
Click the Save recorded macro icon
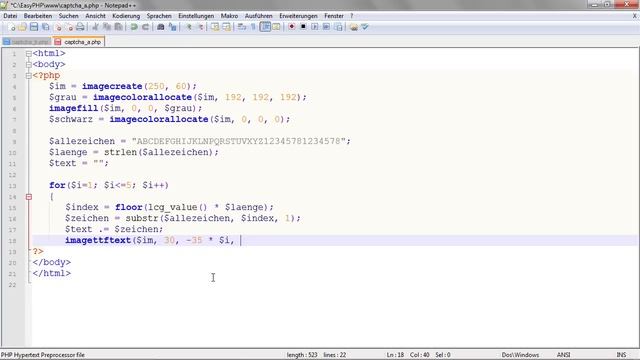(338, 27)
